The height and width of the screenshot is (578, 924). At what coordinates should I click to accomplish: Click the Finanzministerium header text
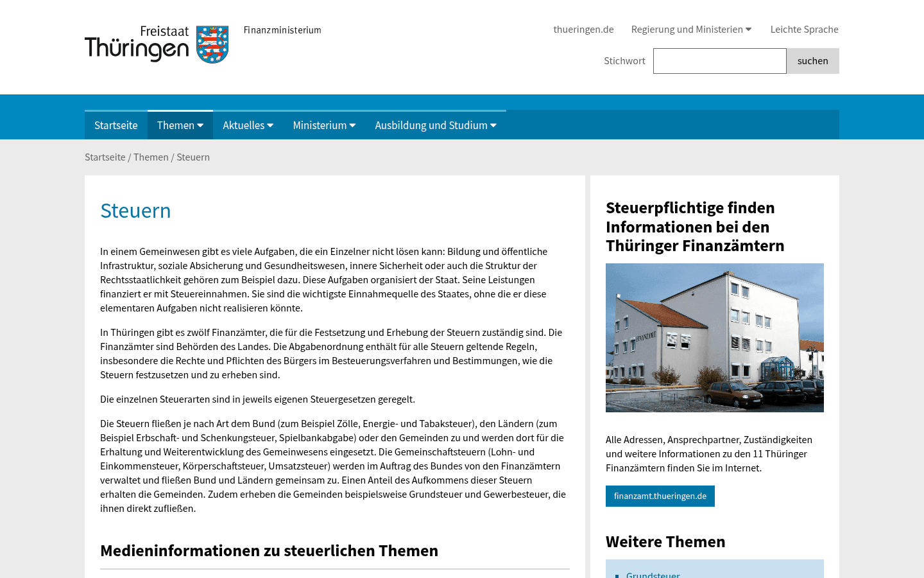(282, 30)
